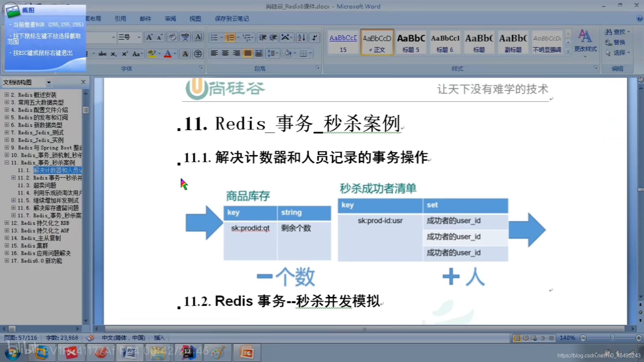Open the Select (选择) dropdown
This screenshot has width=644, height=362.
[618, 53]
